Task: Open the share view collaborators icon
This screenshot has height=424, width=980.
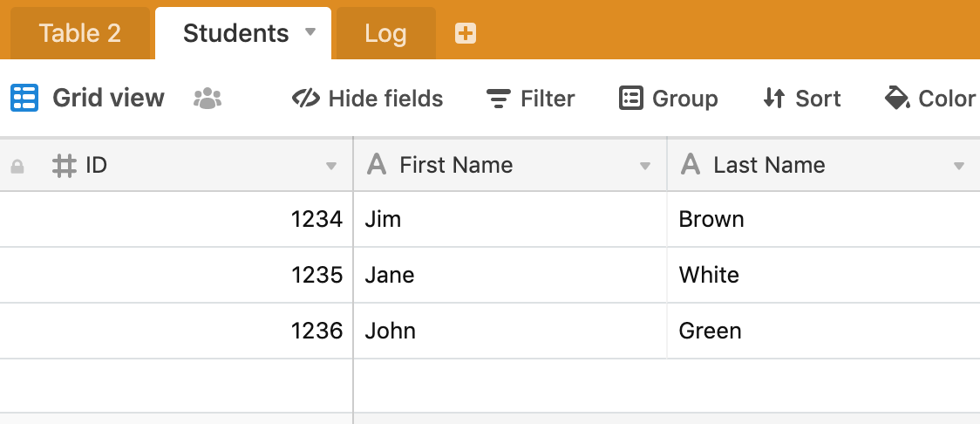Action: coord(208,99)
